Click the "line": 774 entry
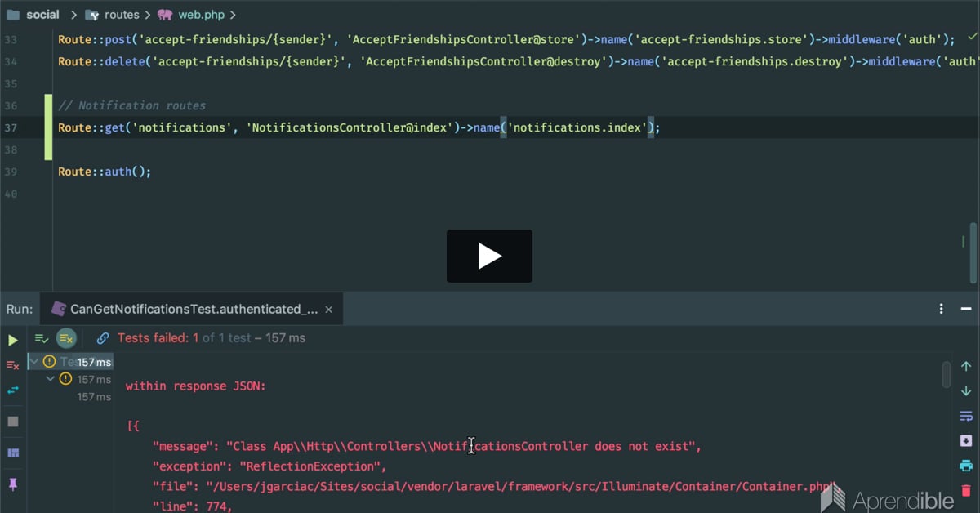Viewport: 980px width, 513px height. pyautogui.click(x=193, y=507)
